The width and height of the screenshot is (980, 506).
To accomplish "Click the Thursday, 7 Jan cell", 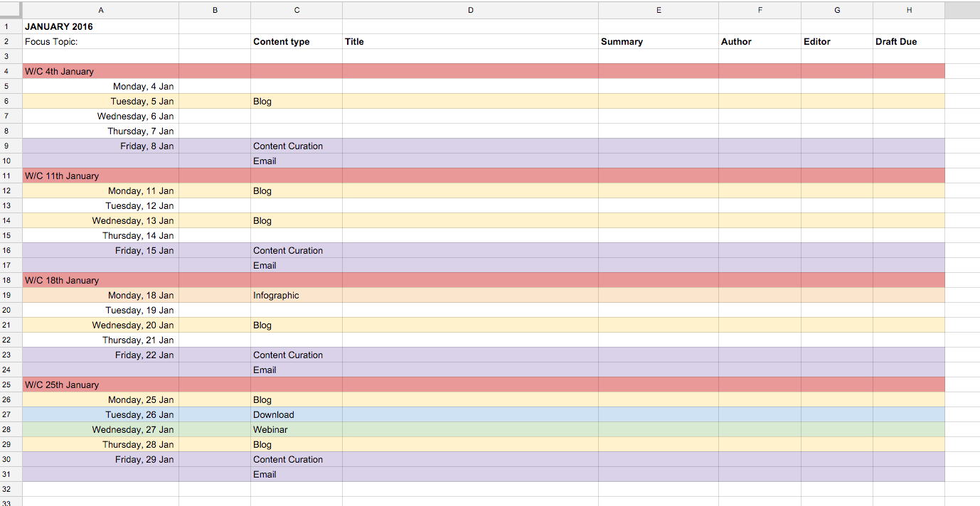I will pyautogui.click(x=100, y=131).
